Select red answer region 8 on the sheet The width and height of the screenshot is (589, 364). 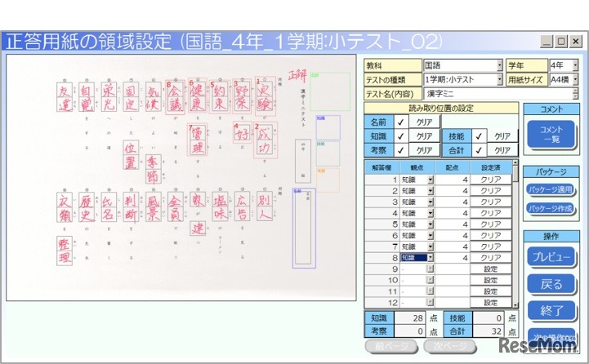(x=175, y=98)
